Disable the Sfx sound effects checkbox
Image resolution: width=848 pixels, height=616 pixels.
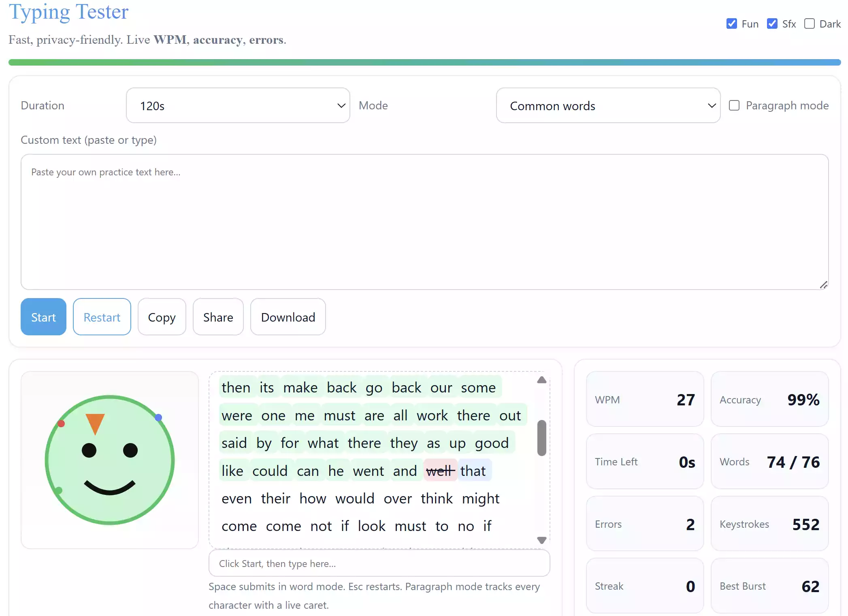coord(771,23)
